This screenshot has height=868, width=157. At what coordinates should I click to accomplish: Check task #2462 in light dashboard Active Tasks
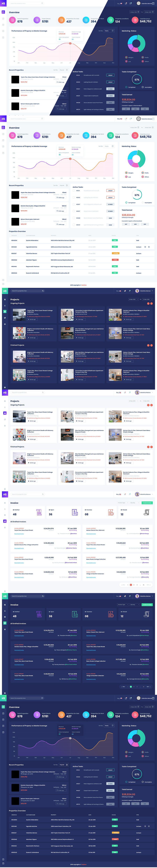click(74, 197)
